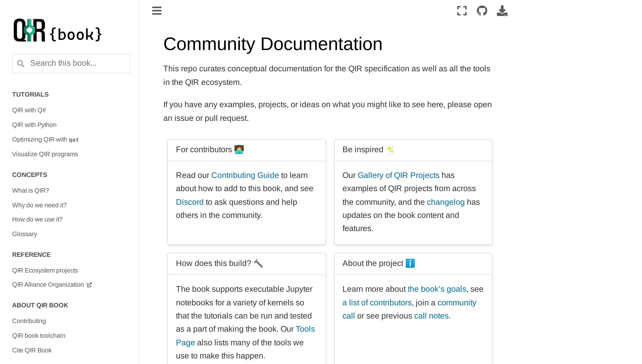642x364 pixels.
Task: Visit 'QIR Alliance Organization' link
Action: tap(48, 285)
